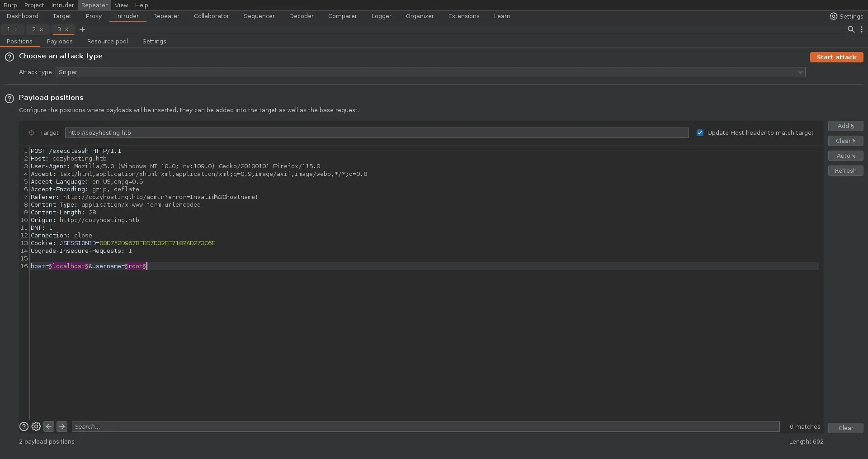Viewport: 868px width, 459px height.
Task: Click the Auto § button
Action: pyautogui.click(x=845, y=156)
